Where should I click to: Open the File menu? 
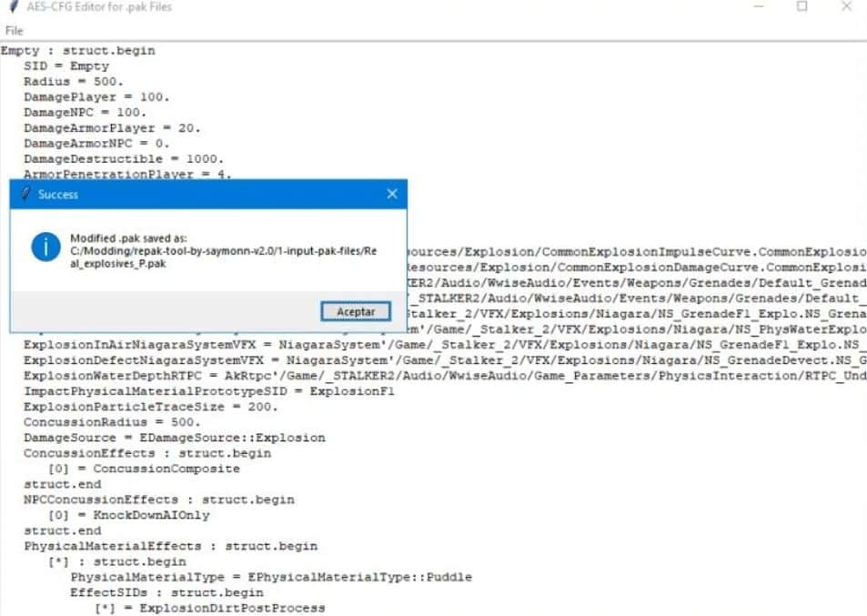[14, 30]
